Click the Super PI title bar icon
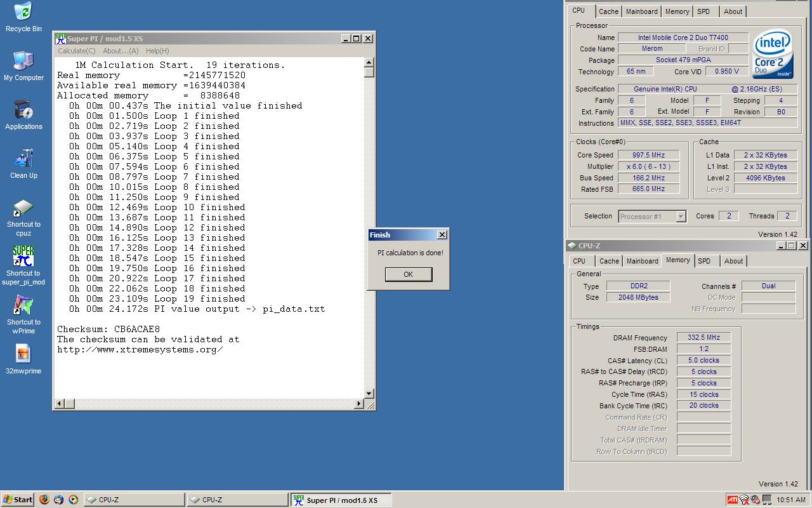This screenshot has width=812, height=508. pos(60,38)
